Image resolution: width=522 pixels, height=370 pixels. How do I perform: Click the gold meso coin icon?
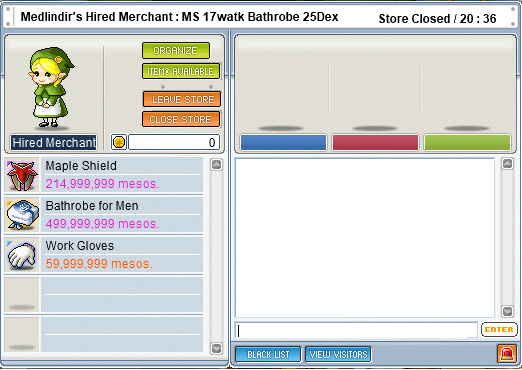pos(119,142)
